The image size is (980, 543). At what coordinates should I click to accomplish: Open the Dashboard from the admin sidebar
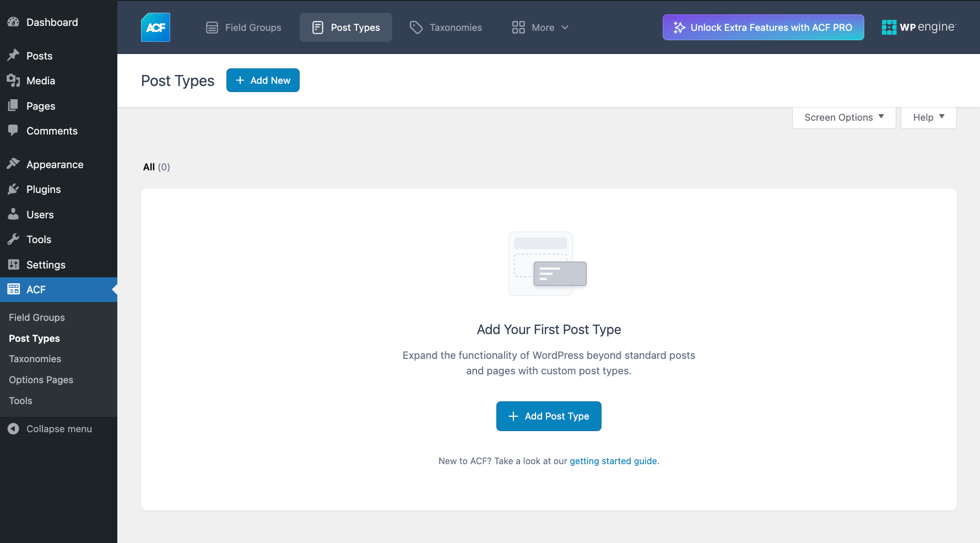click(x=51, y=22)
